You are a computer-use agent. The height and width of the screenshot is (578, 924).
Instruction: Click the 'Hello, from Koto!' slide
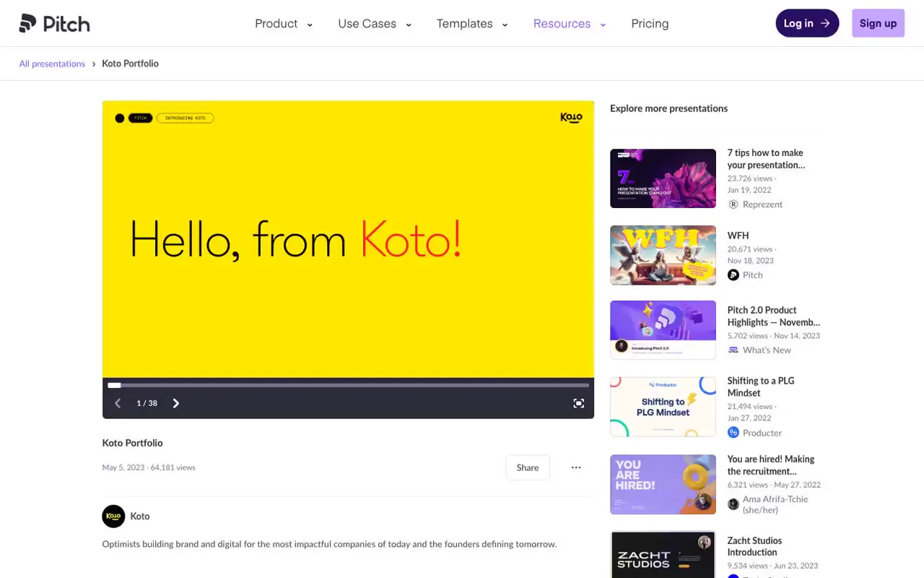tap(348, 239)
